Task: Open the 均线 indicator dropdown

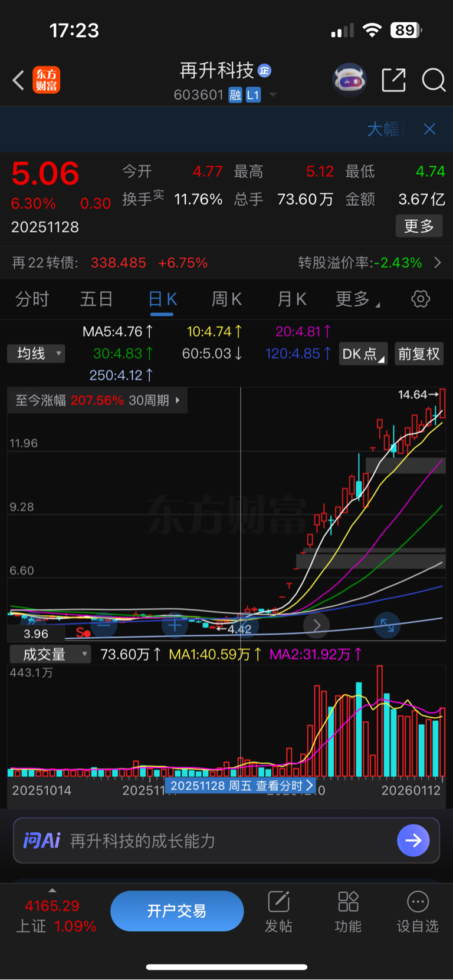Action: pyautogui.click(x=36, y=354)
